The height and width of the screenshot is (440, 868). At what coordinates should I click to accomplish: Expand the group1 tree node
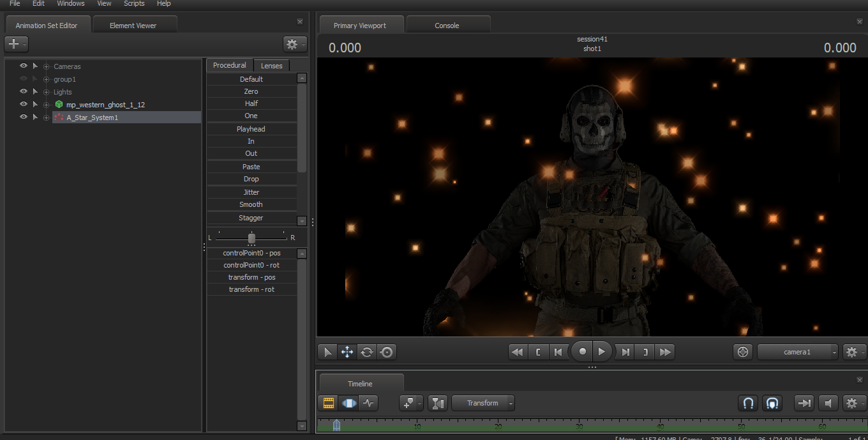point(46,79)
